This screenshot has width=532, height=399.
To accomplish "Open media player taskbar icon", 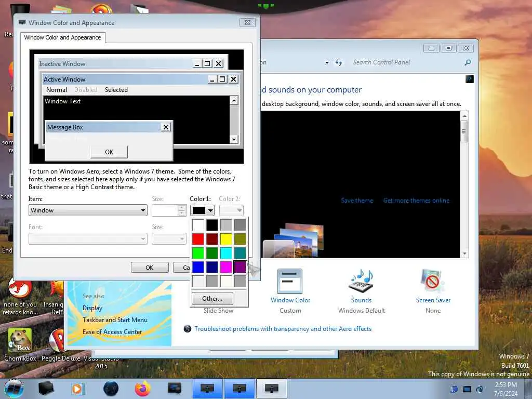I will click(x=78, y=389).
